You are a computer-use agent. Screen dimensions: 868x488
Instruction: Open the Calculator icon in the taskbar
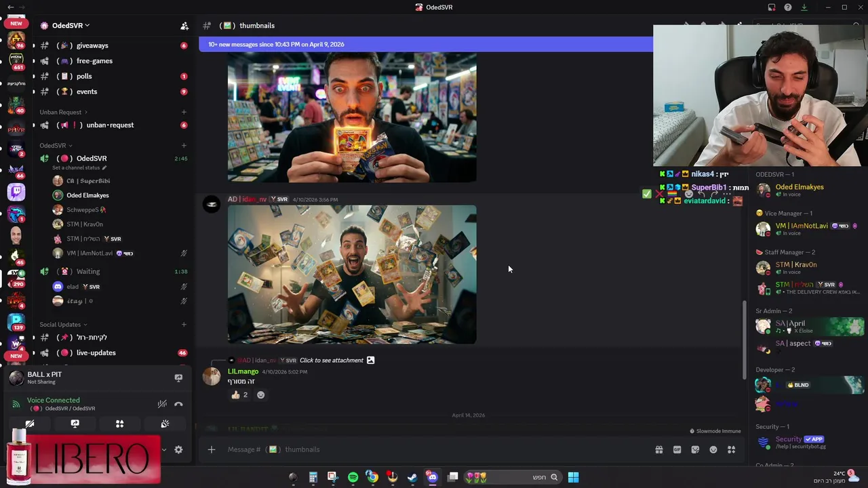[x=313, y=477]
